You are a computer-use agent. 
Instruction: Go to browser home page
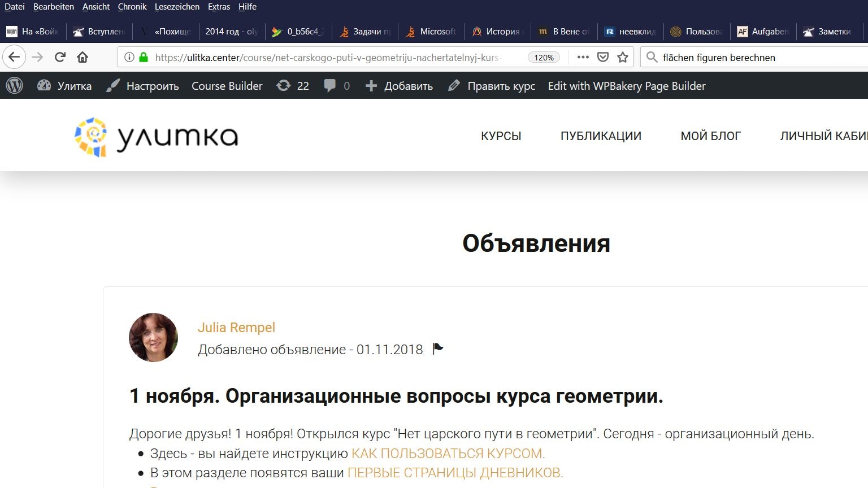click(83, 57)
